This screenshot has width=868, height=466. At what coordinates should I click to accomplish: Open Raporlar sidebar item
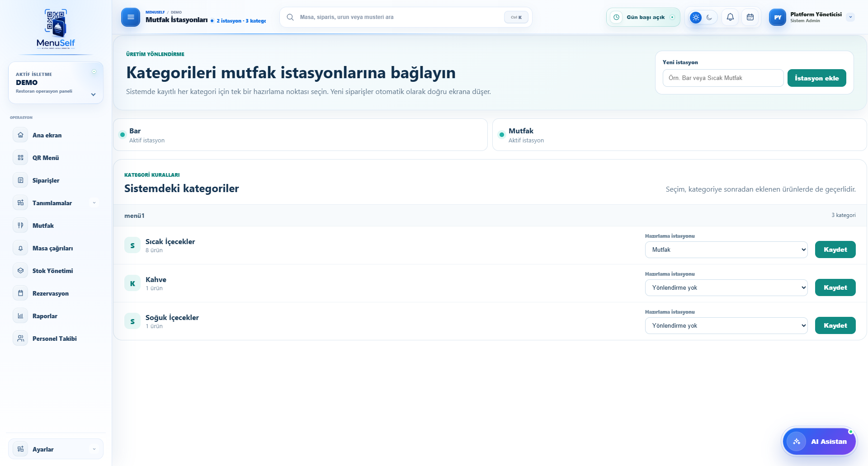(56, 316)
